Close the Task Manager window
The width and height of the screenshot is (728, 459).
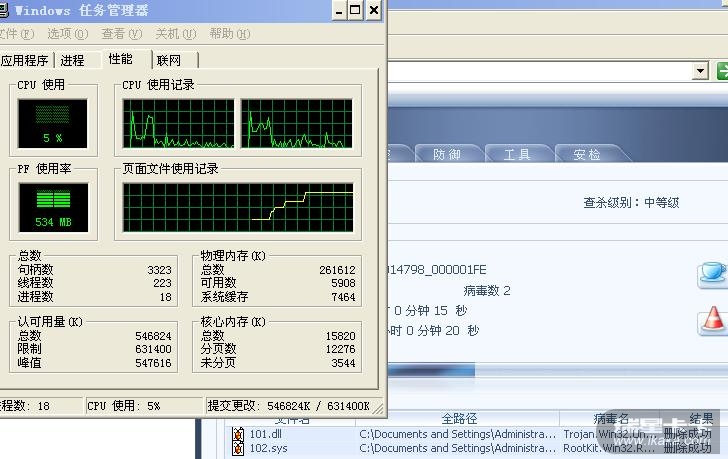tap(373, 10)
